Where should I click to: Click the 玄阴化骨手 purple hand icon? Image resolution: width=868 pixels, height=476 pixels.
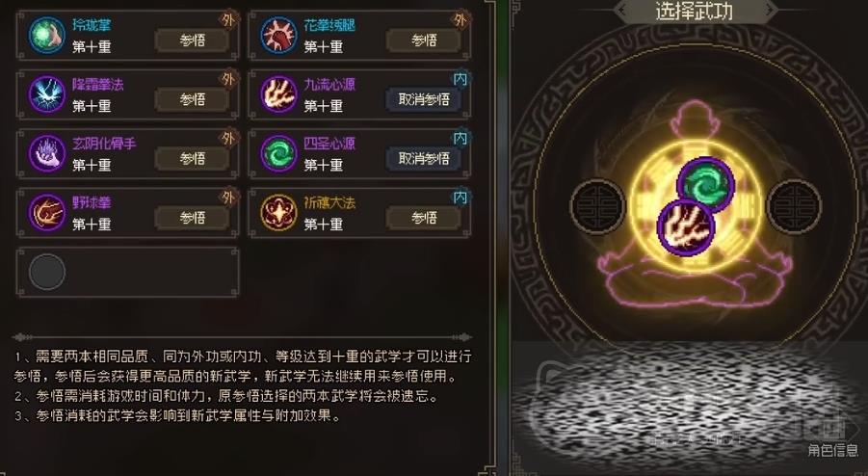(47, 153)
